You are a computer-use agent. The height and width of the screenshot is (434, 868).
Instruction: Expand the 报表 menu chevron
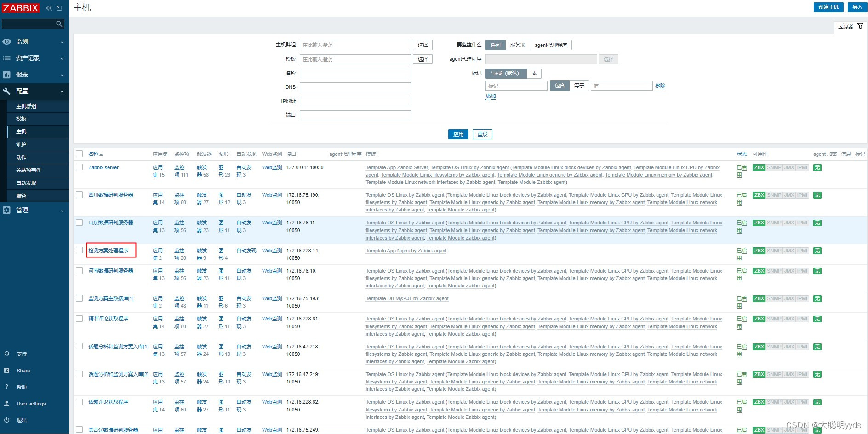click(62, 75)
